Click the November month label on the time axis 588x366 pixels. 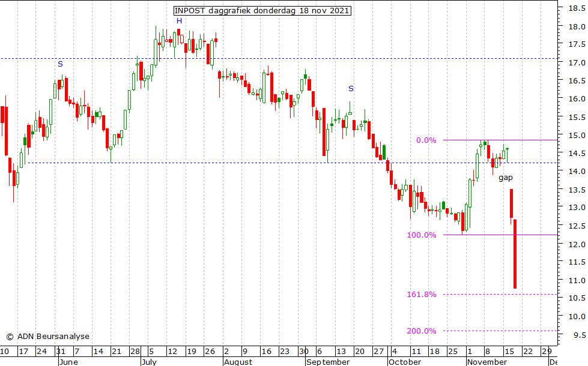(x=487, y=362)
